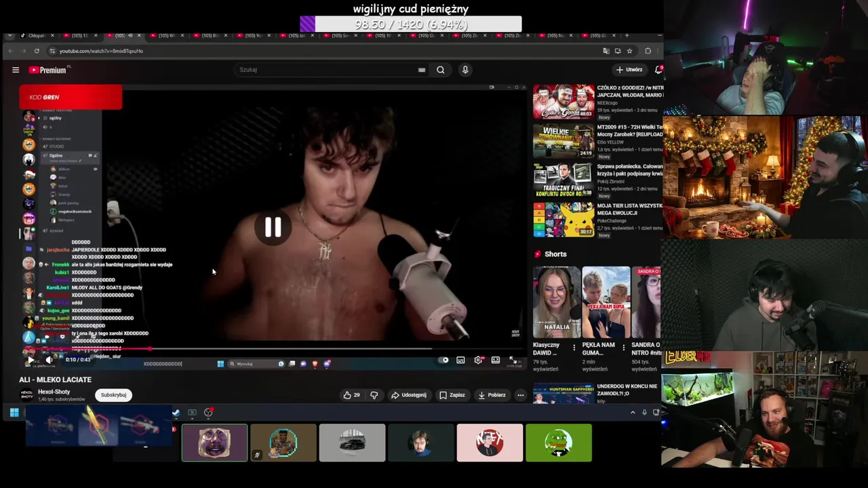
Task: Click the microphone icon in system tray
Action: click(644, 412)
